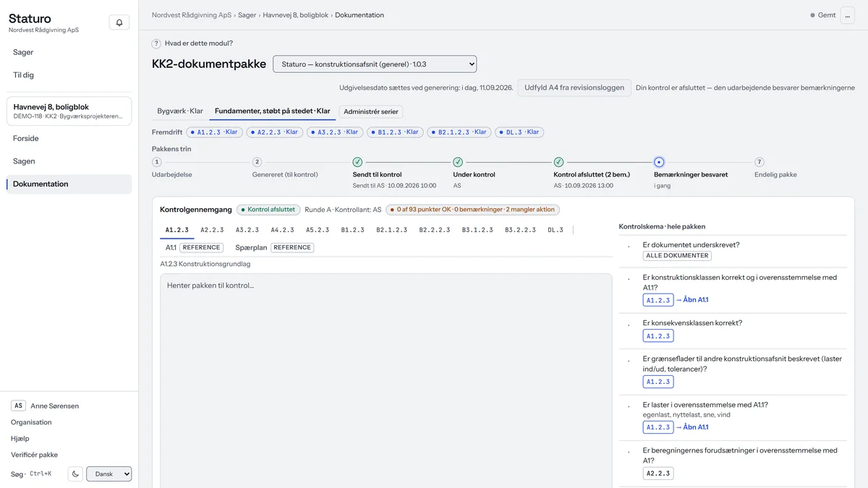Image resolution: width=868 pixels, height=488 pixels.
Task: Click the step 2 circle for Genereret
Action: point(257,162)
